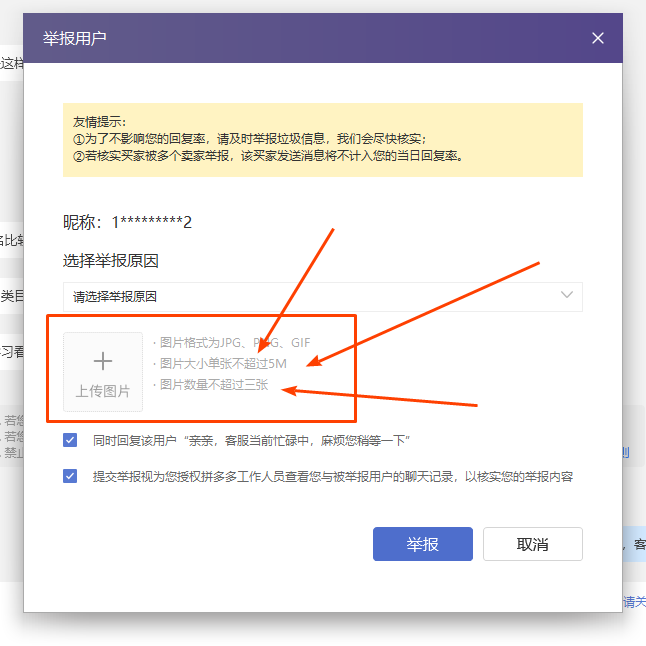Uncheck the auto-reply 亲亲 message checkbox
Image resolution: width=646 pixels, height=646 pixels.
click(70, 440)
